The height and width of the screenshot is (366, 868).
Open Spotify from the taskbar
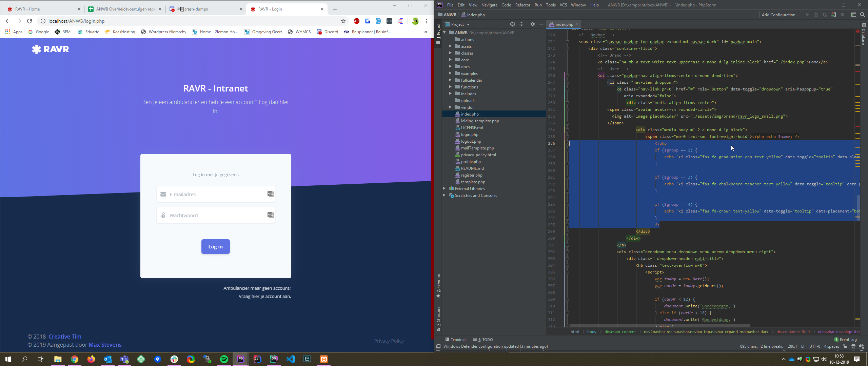coord(224,359)
